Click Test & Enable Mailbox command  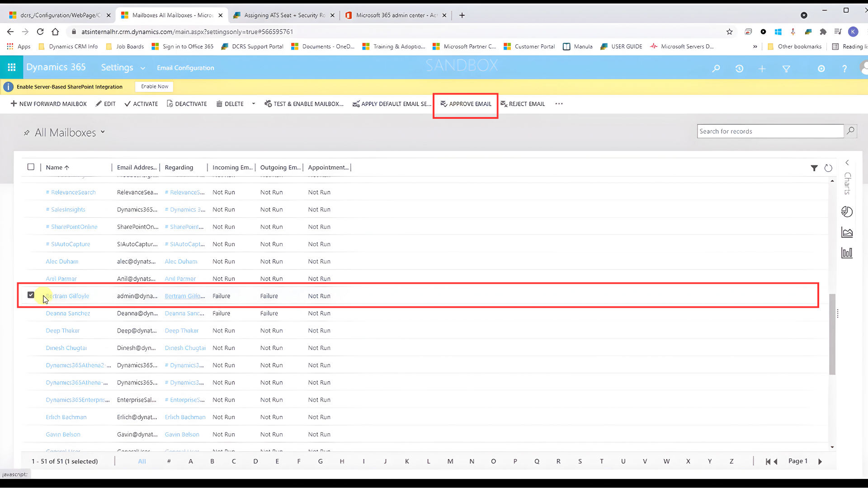click(304, 104)
